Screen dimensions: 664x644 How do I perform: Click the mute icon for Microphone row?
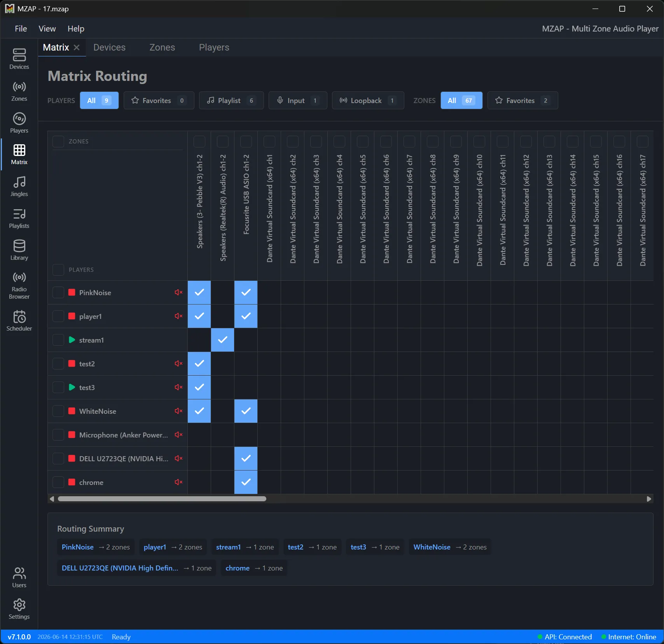178,435
